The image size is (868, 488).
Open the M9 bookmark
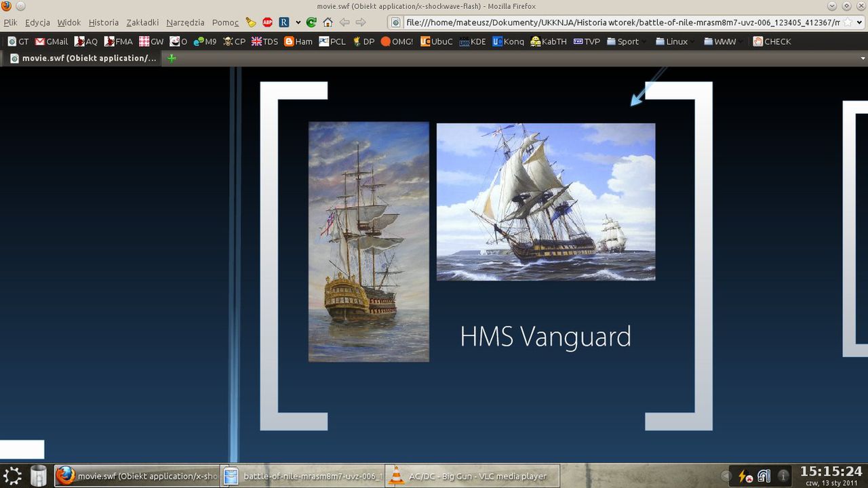click(205, 41)
